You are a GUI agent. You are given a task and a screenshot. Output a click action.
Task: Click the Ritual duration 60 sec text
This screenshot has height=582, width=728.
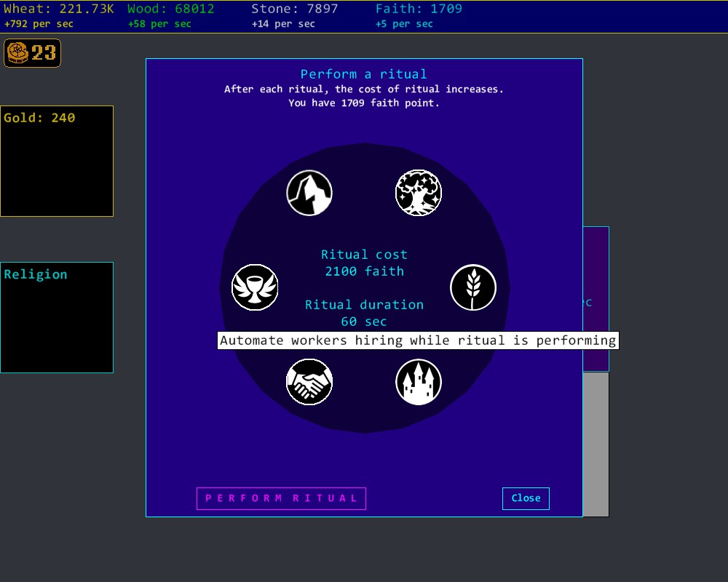click(364, 313)
